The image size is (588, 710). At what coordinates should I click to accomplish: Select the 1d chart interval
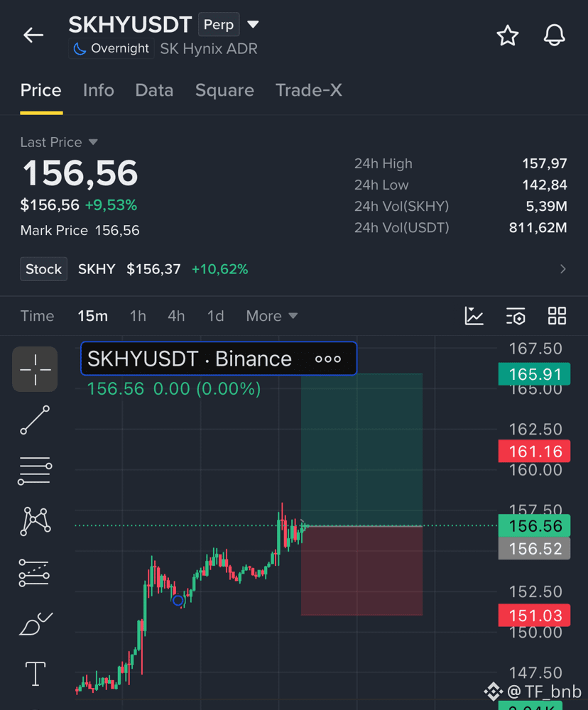click(216, 316)
